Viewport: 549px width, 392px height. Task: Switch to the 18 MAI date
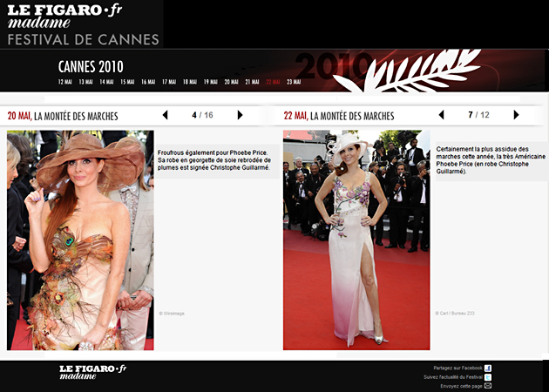189,82
